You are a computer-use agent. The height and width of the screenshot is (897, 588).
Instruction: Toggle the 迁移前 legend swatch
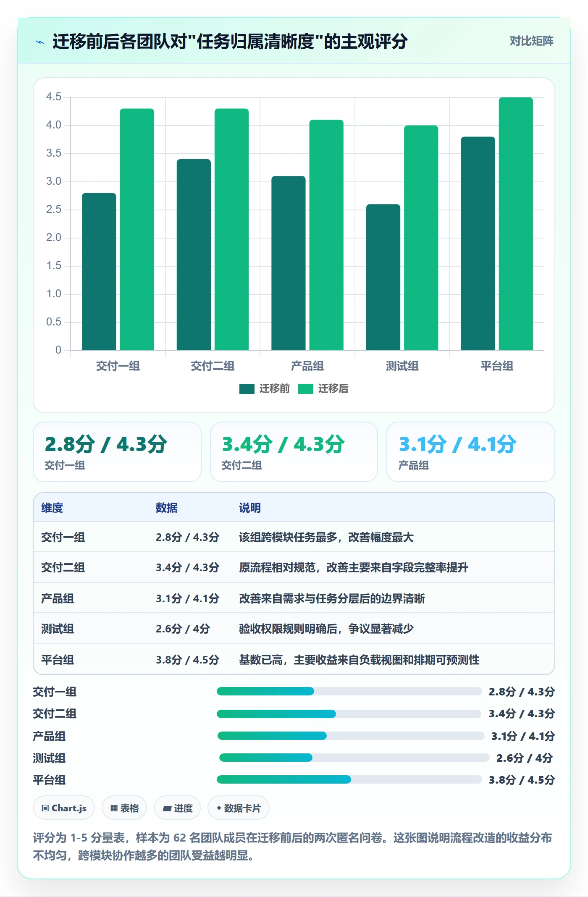(x=247, y=389)
